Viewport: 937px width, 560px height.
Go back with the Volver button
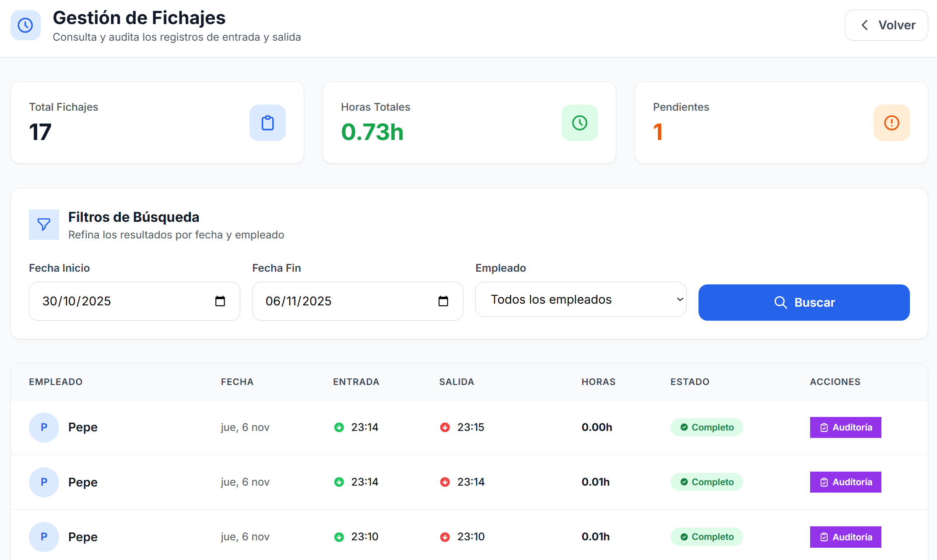click(886, 25)
